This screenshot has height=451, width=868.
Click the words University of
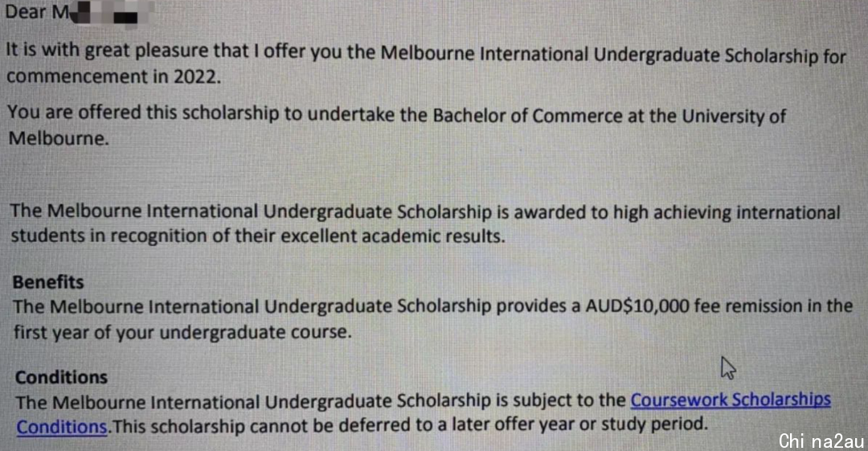(x=734, y=117)
